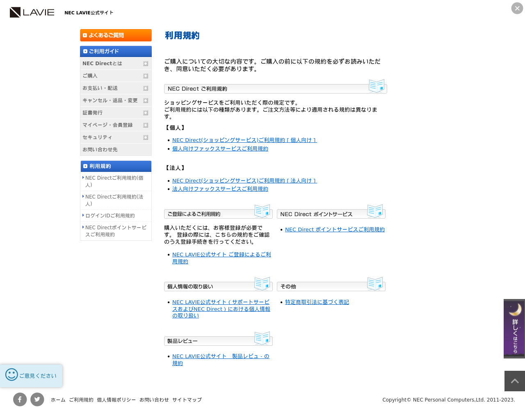Expand the キャンセル・返品・変更 section
This screenshot has height=420, width=525.
116,100
